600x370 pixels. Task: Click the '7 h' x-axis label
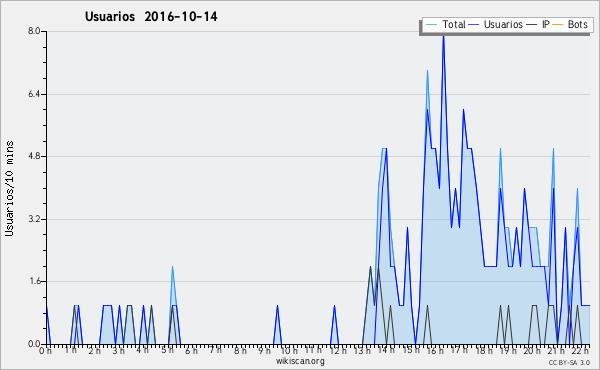pyautogui.click(x=215, y=350)
